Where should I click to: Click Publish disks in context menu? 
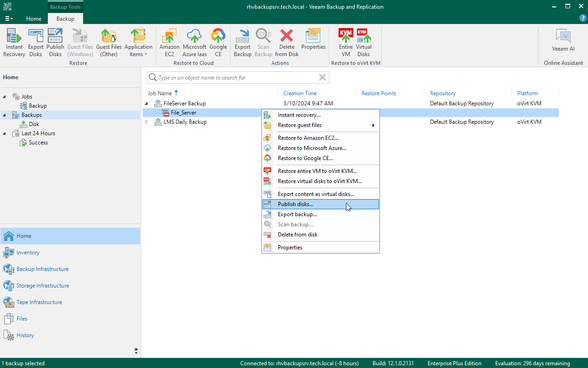point(321,204)
